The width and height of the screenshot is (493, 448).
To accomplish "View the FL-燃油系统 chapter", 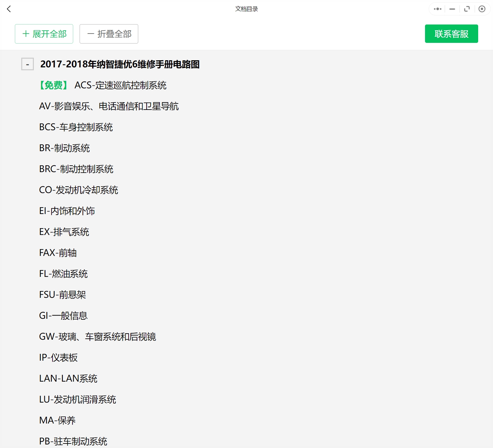I will pos(63,274).
